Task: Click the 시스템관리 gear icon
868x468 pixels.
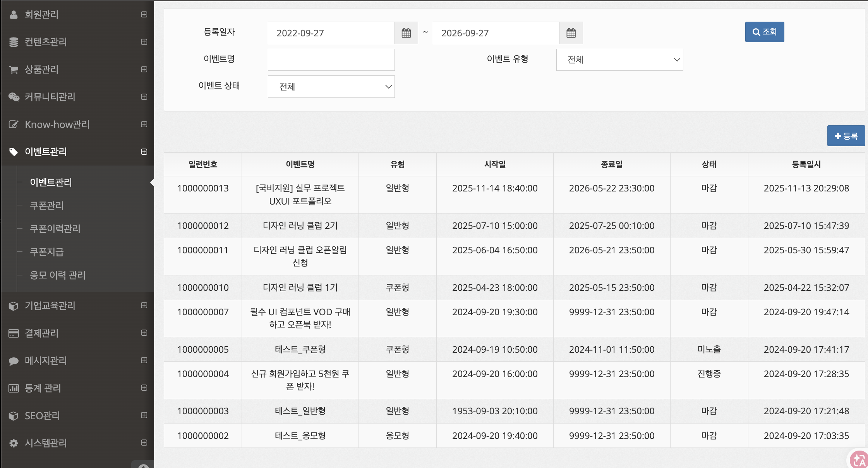Action: coord(14,443)
